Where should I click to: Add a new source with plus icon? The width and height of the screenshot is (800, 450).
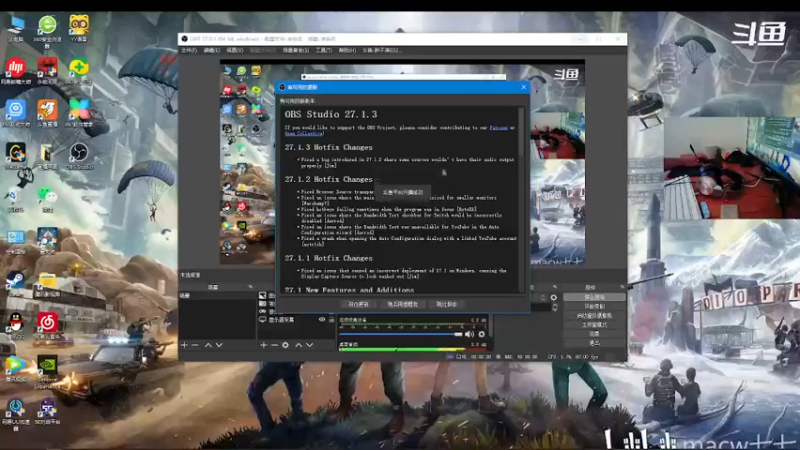coord(263,345)
